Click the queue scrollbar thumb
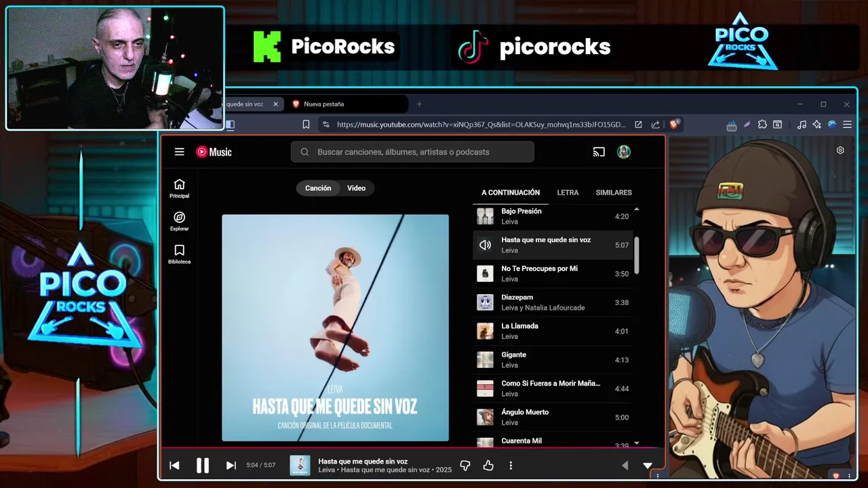Image resolution: width=868 pixels, height=488 pixels. [x=637, y=255]
